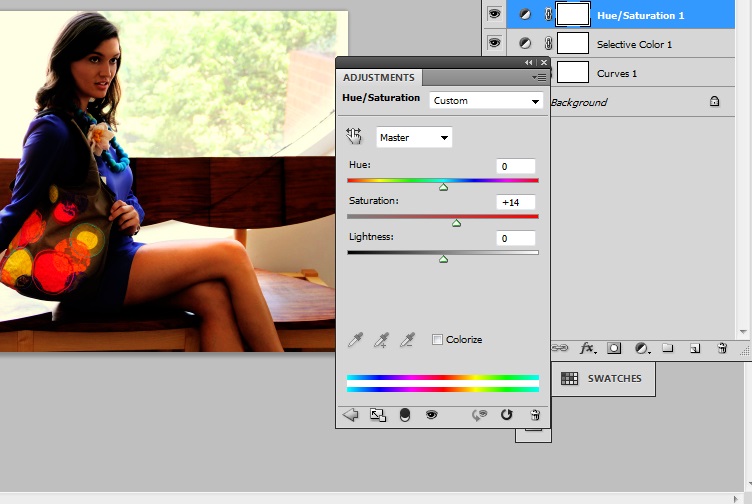
Task: Open the Adjustments panel flyout menu
Action: pos(540,77)
